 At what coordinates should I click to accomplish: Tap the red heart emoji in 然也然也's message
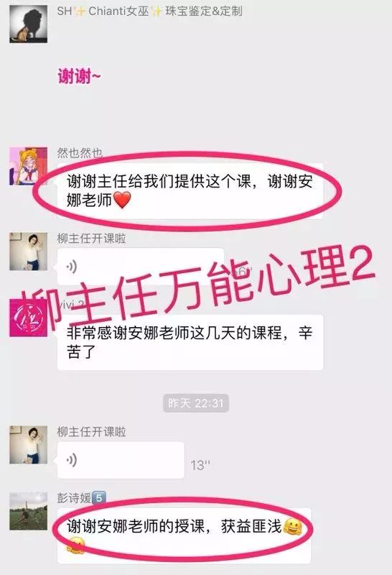[122, 201]
